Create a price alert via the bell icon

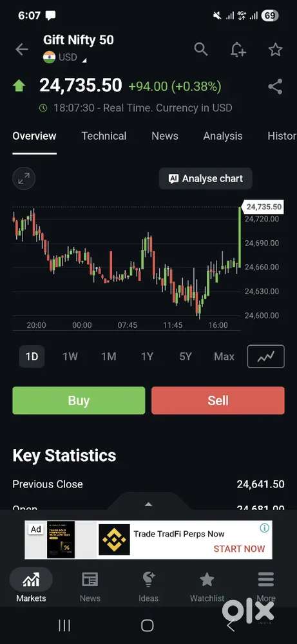click(238, 50)
